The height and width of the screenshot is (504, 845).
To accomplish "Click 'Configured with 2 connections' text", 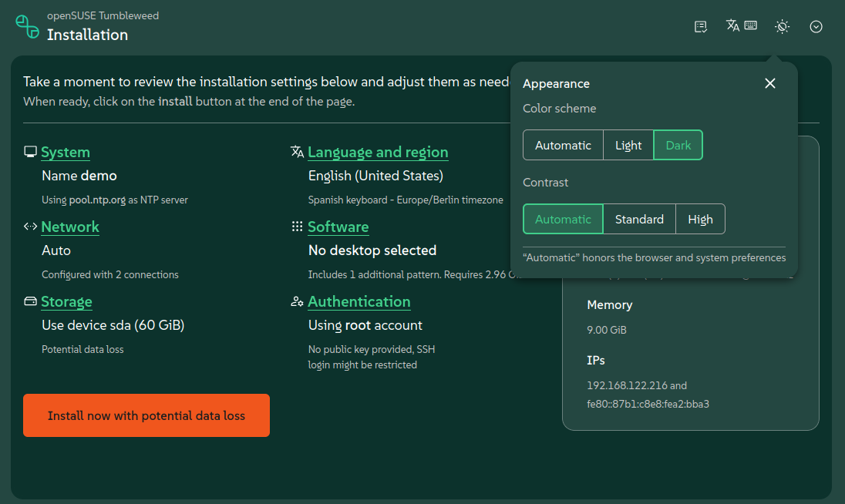I will [x=110, y=274].
